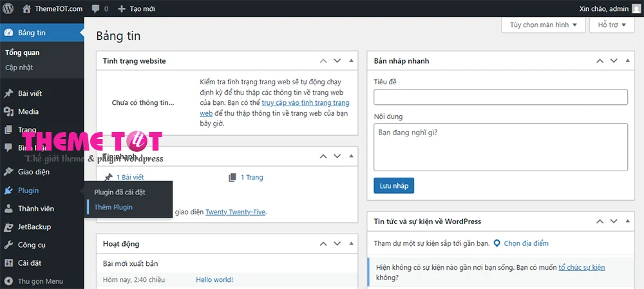This screenshot has width=644, height=289.
Task: Click the Thu gọn Menu collapse arrow icon
Action: pos(8,281)
